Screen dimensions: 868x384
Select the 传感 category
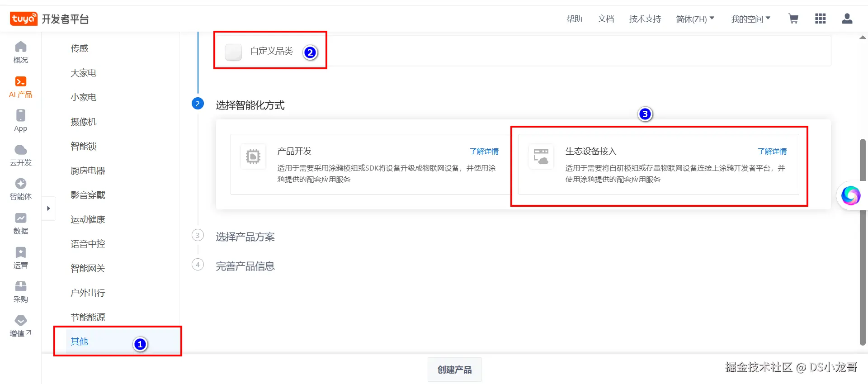pyautogui.click(x=80, y=48)
